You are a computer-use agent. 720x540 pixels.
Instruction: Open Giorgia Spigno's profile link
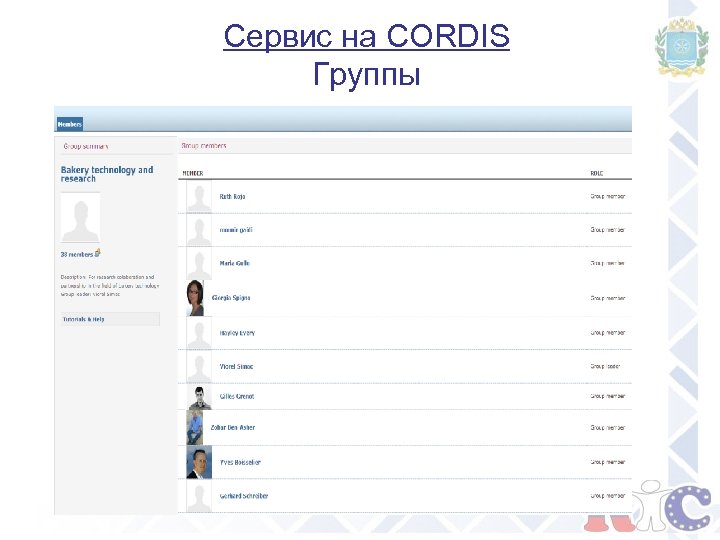coord(231,298)
